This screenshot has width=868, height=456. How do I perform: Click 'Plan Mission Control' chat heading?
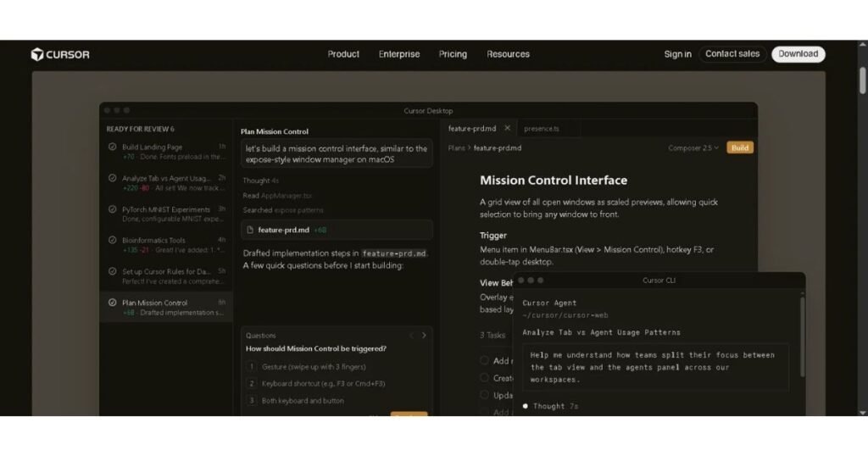pyautogui.click(x=275, y=131)
